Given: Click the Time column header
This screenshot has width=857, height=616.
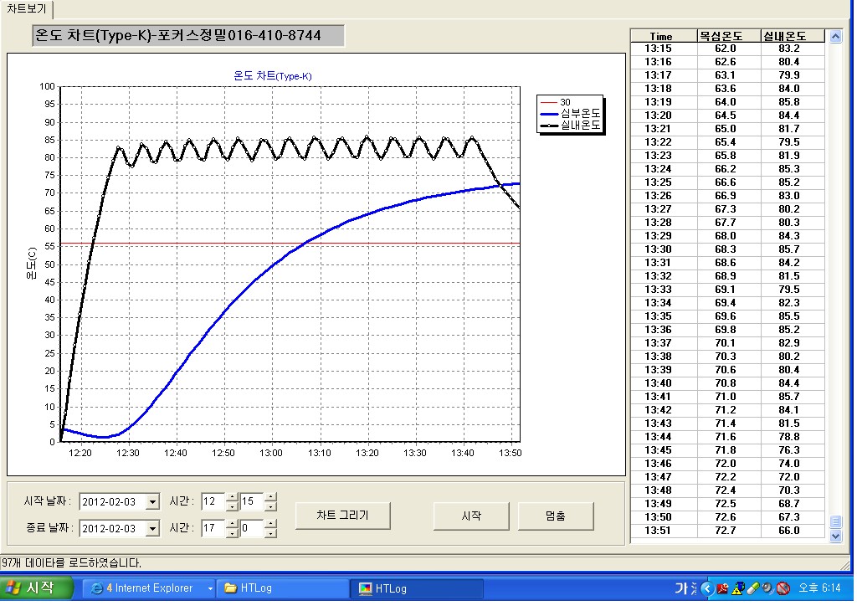Looking at the screenshot, I should pos(664,36).
